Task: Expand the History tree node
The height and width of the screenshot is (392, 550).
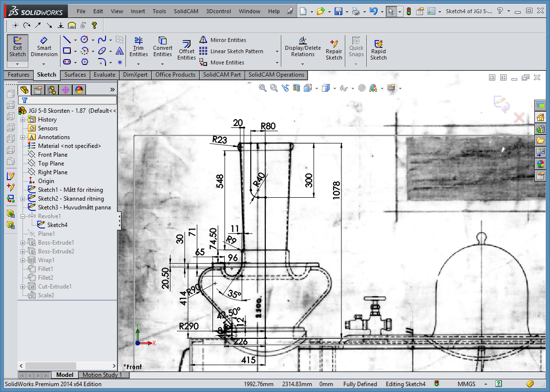Action: coord(23,120)
